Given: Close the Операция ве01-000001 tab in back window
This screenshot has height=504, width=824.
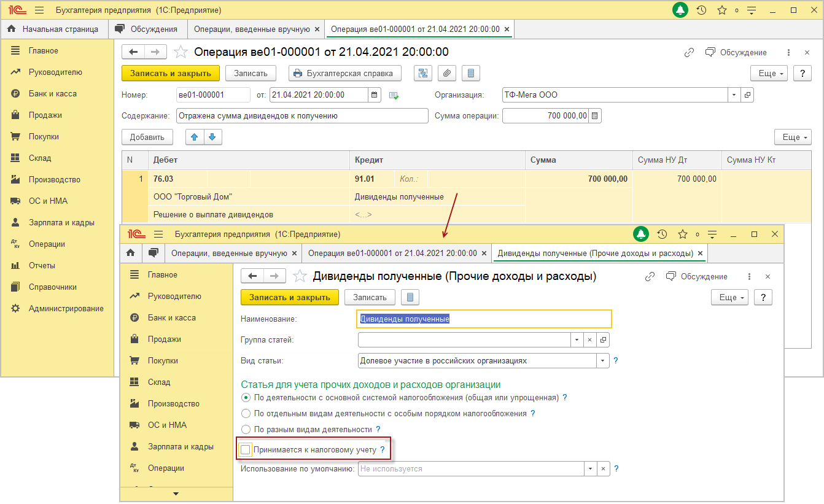Looking at the screenshot, I should pos(506,29).
